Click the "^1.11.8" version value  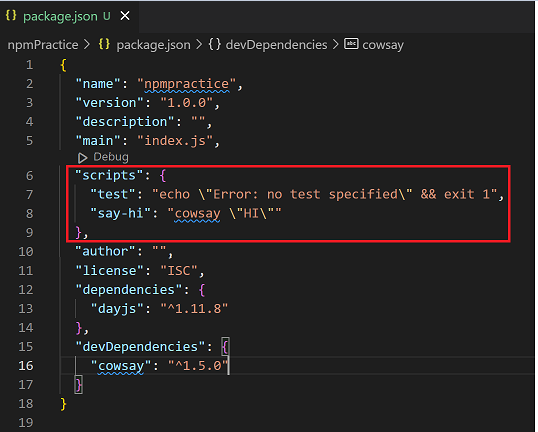(x=194, y=309)
